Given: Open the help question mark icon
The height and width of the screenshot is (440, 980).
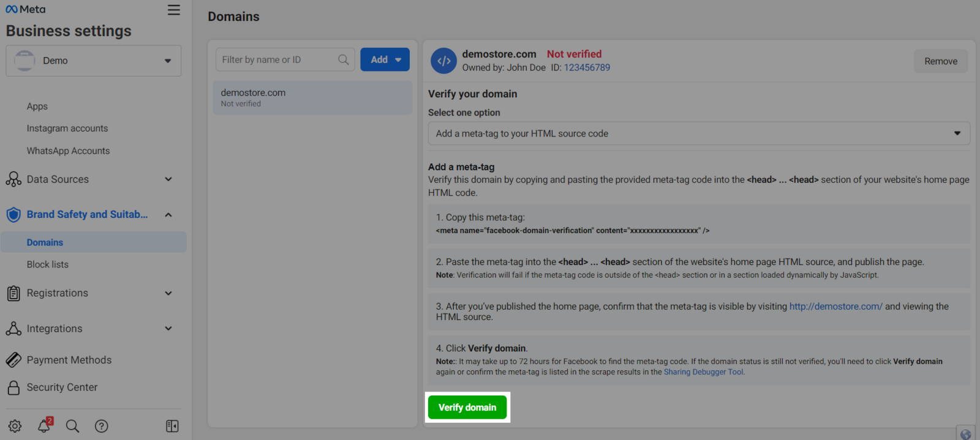Looking at the screenshot, I should [x=102, y=426].
